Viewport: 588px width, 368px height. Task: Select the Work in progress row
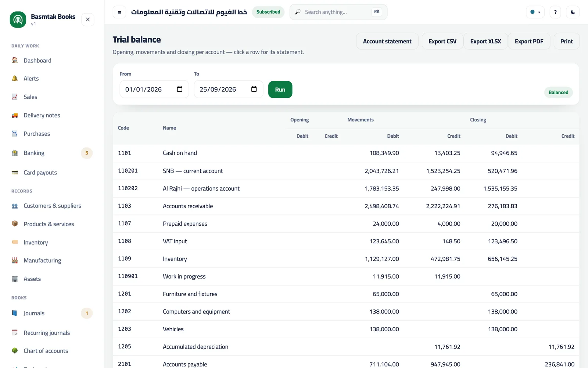point(346,276)
